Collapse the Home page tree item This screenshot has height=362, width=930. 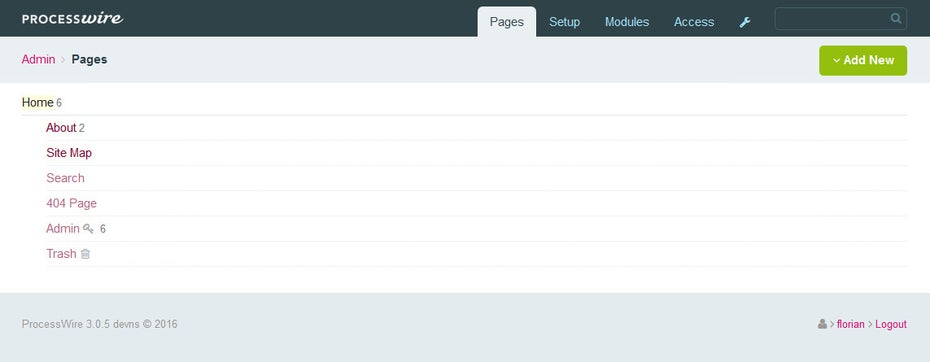(x=38, y=103)
